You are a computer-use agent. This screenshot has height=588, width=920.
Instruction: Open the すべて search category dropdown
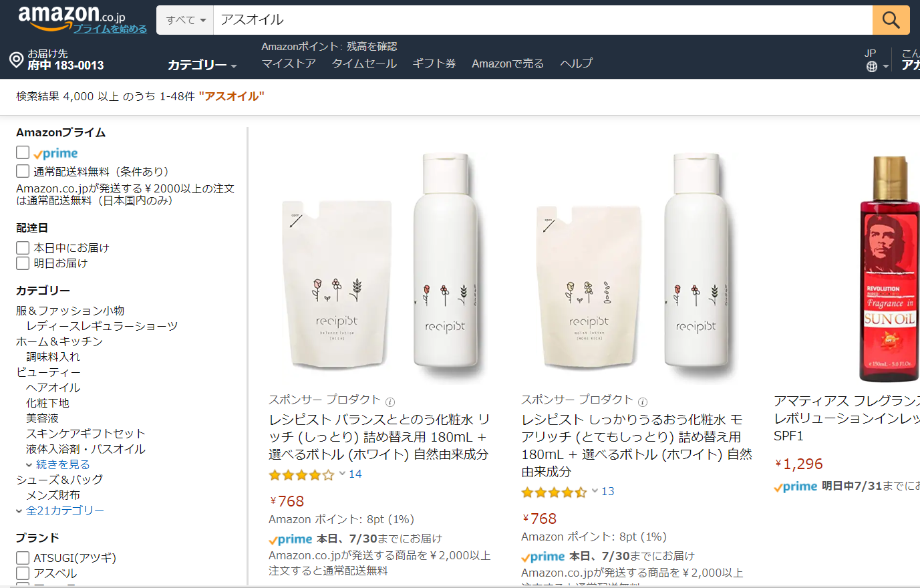[186, 20]
